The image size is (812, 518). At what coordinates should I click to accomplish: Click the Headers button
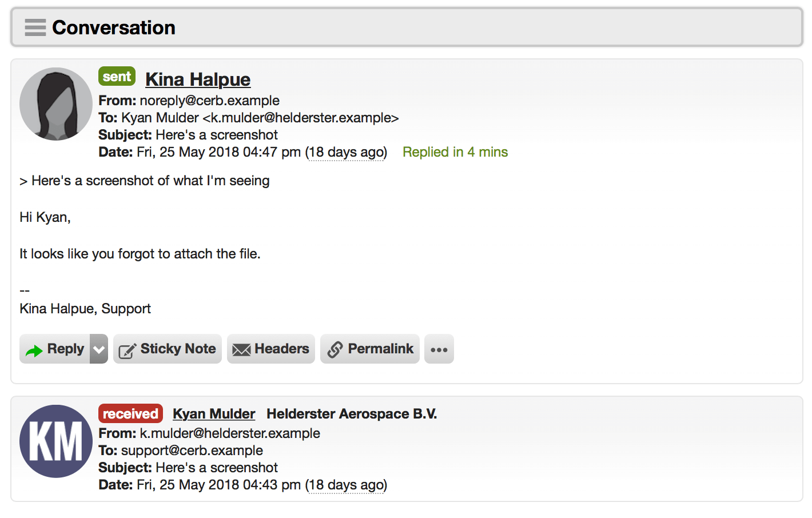click(x=271, y=349)
